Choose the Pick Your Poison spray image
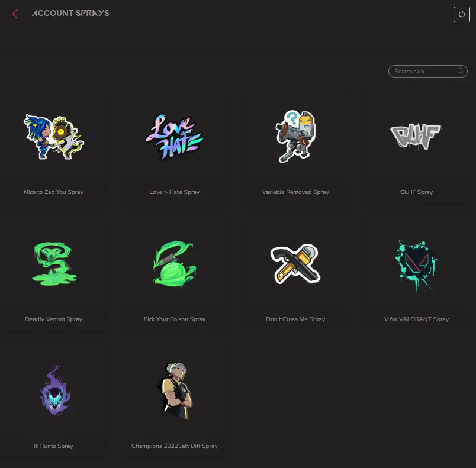476x468 pixels. (x=175, y=264)
